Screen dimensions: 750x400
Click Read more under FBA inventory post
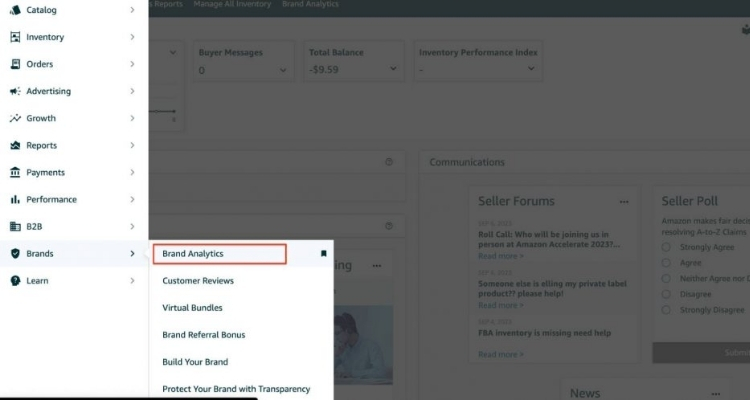pos(501,355)
